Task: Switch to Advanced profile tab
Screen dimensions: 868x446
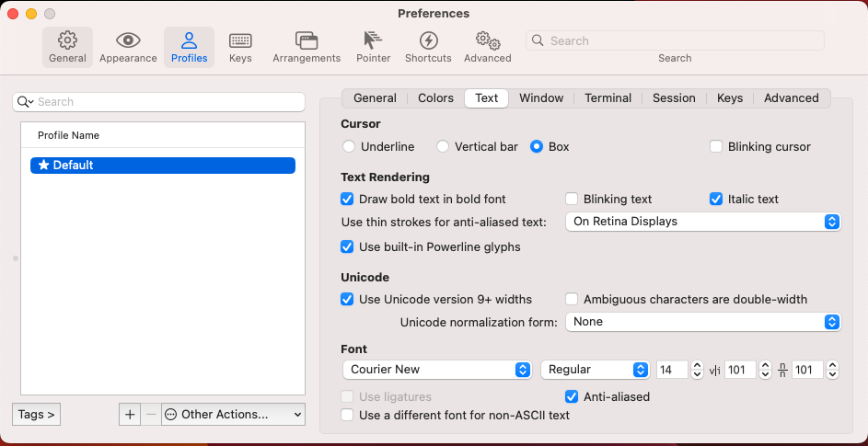Action: pyautogui.click(x=791, y=98)
